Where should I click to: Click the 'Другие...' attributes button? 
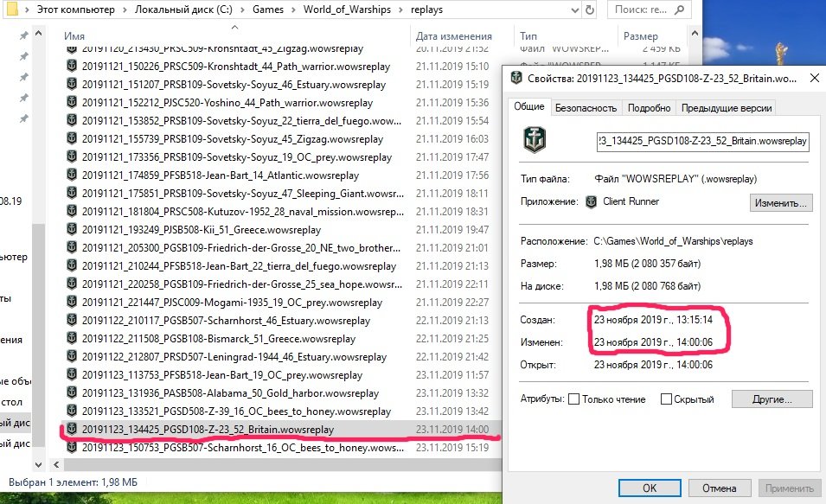(x=772, y=399)
